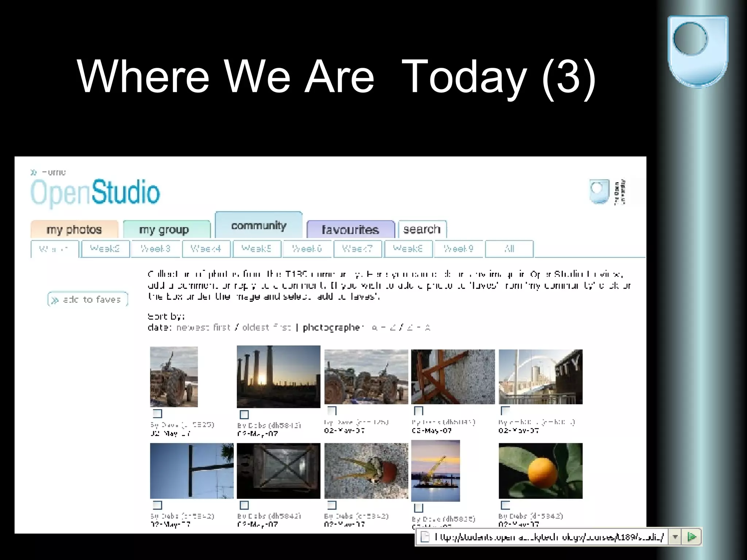Select the Week2 sub-tab
Screen dimensions: 747x560
[105, 249]
